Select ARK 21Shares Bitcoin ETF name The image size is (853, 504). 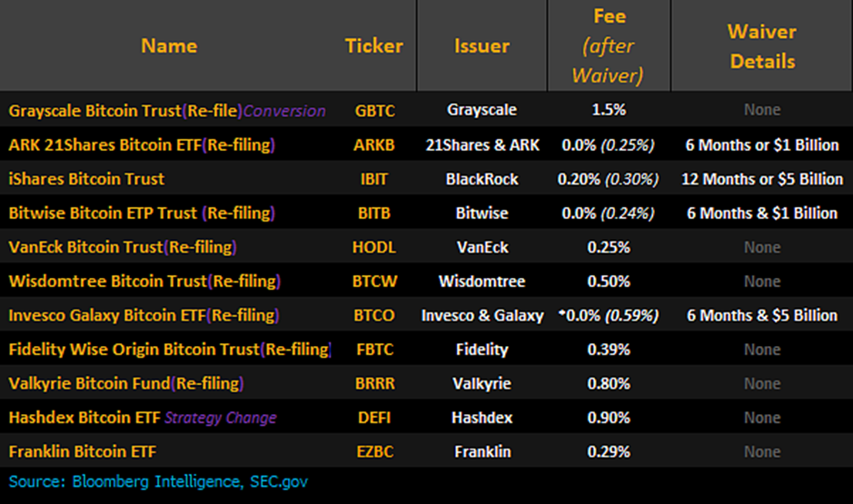click(142, 144)
